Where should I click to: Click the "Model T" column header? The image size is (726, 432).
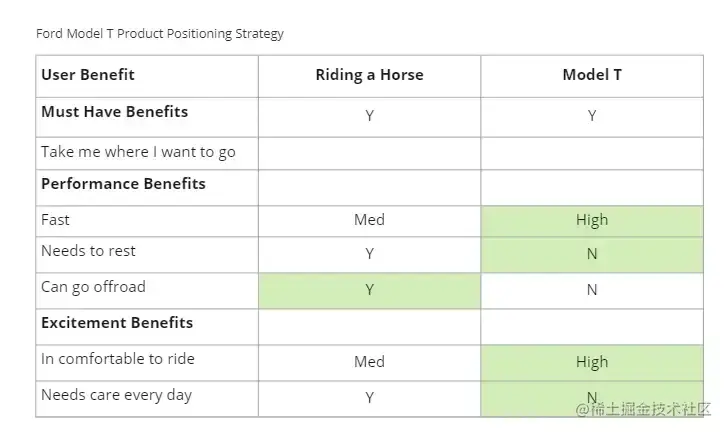click(592, 75)
